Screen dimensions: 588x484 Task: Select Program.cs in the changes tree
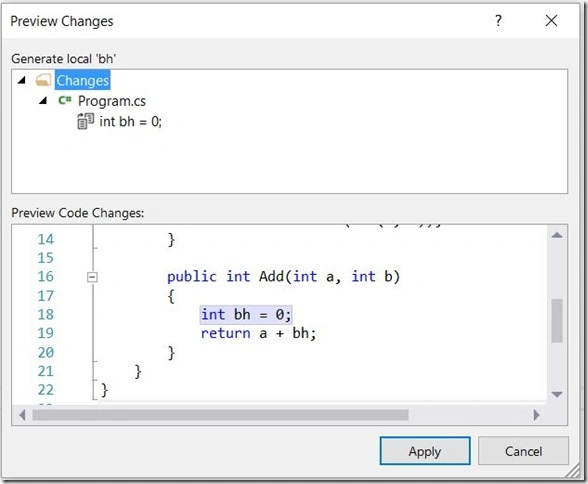click(112, 101)
